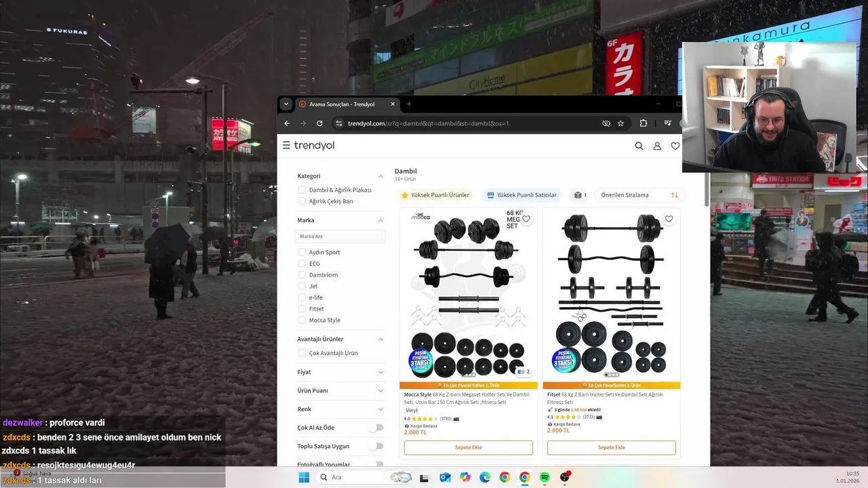
Task: Click the crossed-eye icon in address bar
Action: (606, 123)
